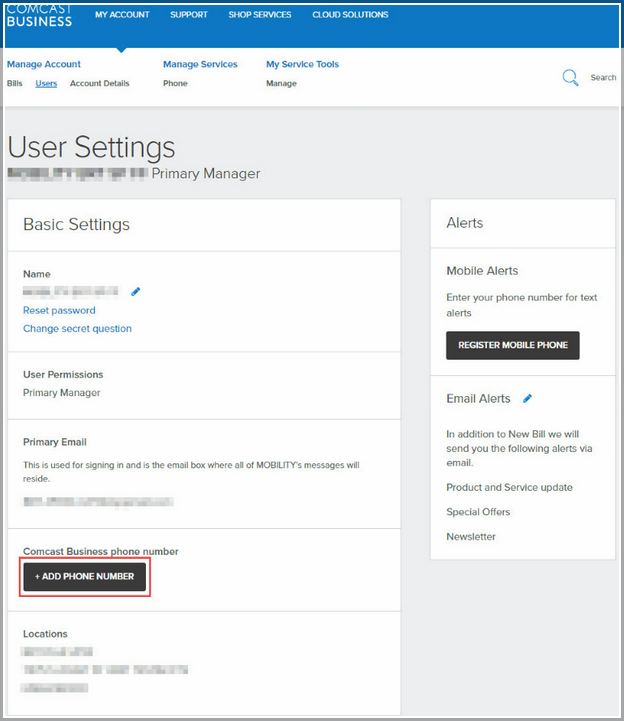Click the Email Alerts heading
Image resolution: width=624 pixels, height=721 pixels.
pyautogui.click(x=478, y=399)
